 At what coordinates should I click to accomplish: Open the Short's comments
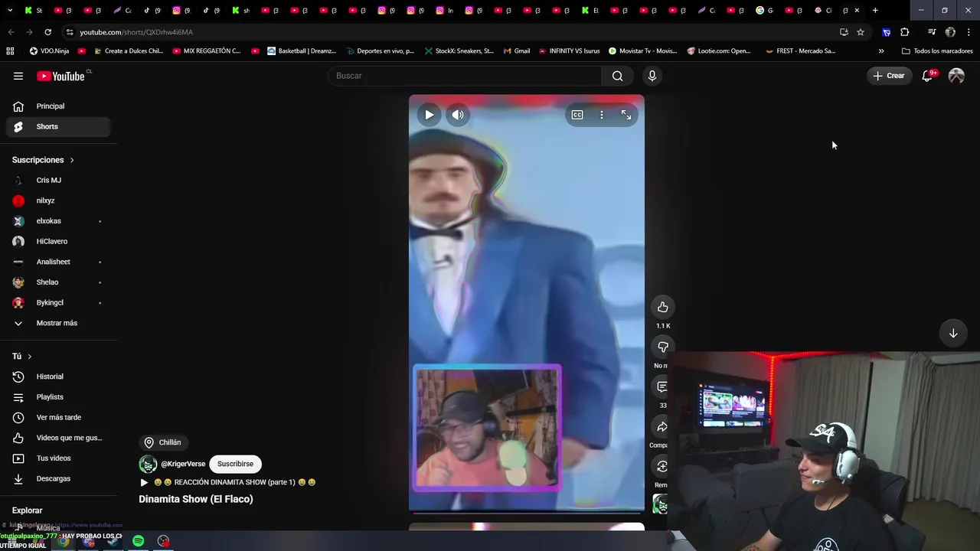tap(661, 387)
